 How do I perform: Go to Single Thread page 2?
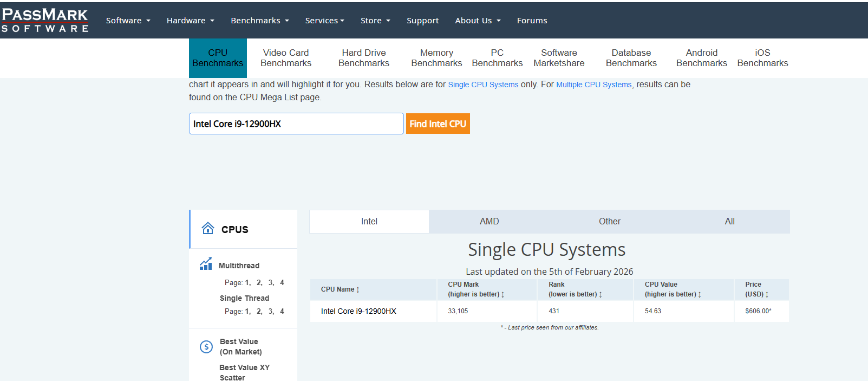[259, 312]
